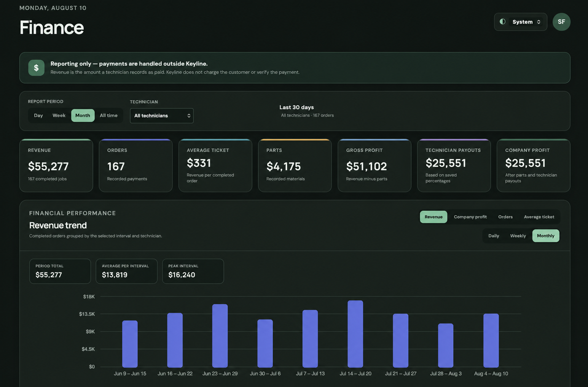Click the $4.5K axis label
Screen dimensions: 588x387
click(x=88, y=349)
